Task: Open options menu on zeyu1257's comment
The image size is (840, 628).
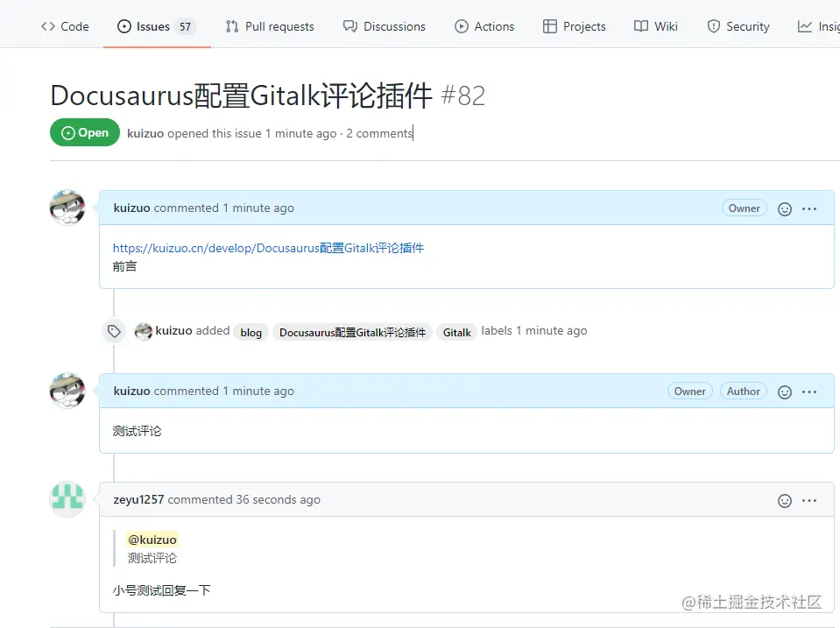Action: click(809, 500)
